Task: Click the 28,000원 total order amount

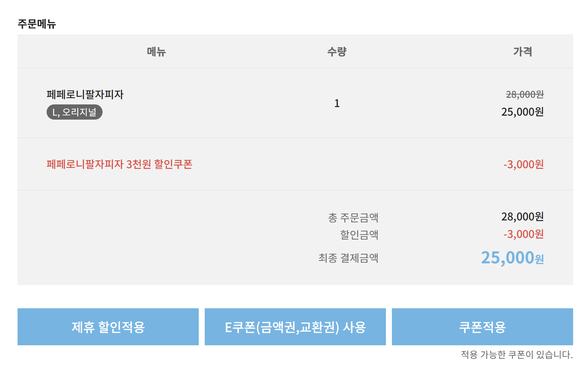Action: [522, 217]
